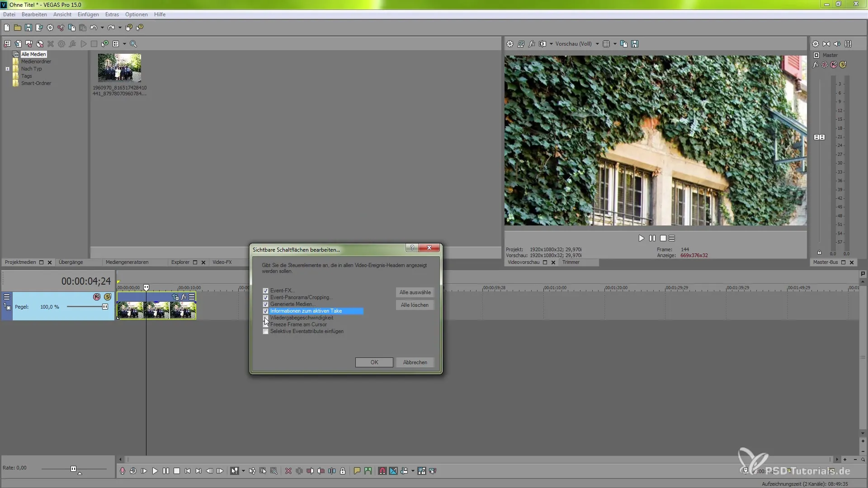
Task: Click the Save Snapshot icon in preview toolbar
Action: click(x=635, y=44)
